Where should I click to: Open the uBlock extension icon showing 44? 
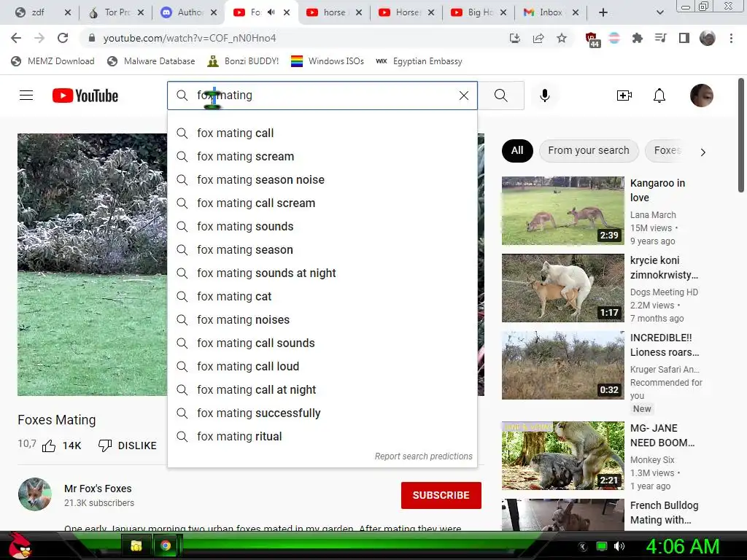click(x=592, y=39)
